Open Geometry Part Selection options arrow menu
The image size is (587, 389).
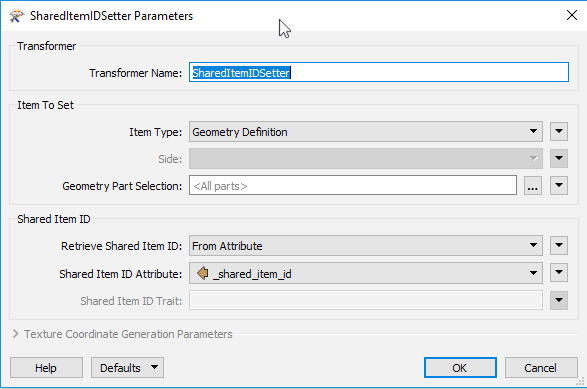coord(559,186)
